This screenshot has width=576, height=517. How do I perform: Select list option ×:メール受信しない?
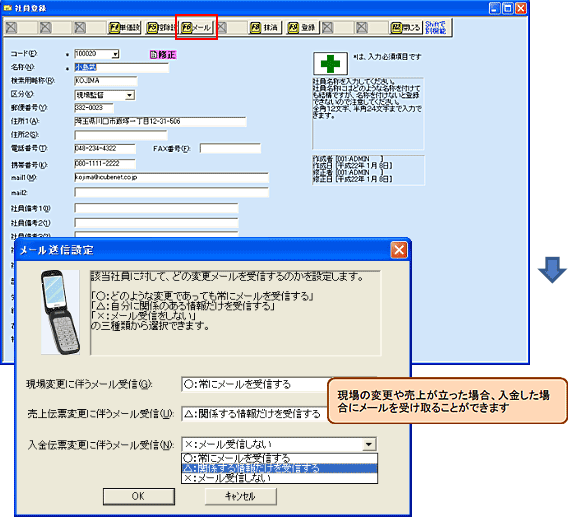[280, 478]
